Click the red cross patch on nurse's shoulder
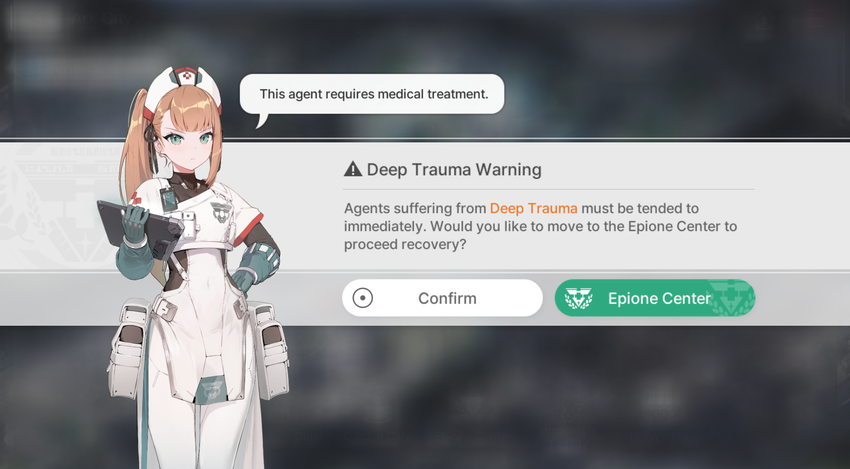 coord(135,198)
